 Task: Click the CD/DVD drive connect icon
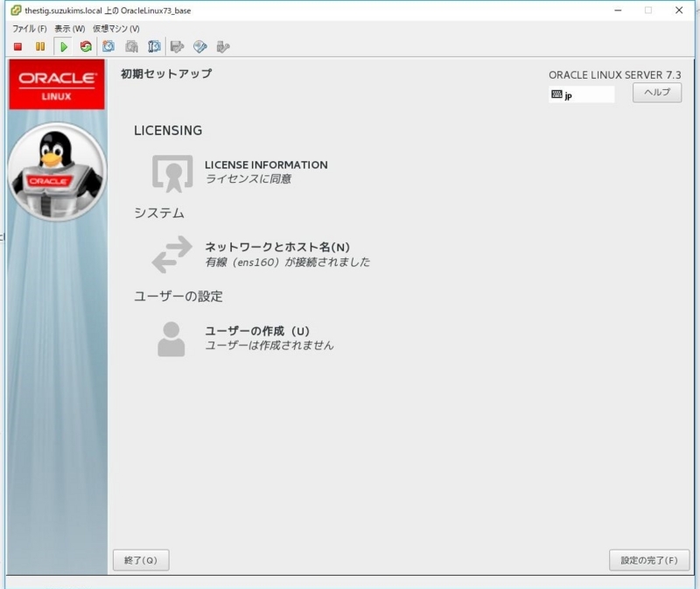[200, 46]
